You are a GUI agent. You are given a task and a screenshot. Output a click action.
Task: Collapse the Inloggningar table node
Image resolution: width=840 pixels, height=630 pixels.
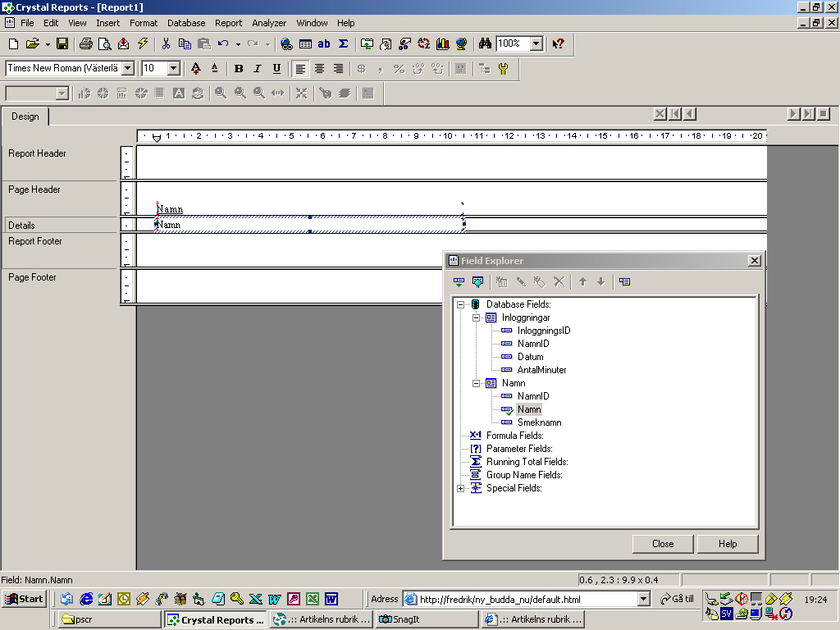click(476, 317)
